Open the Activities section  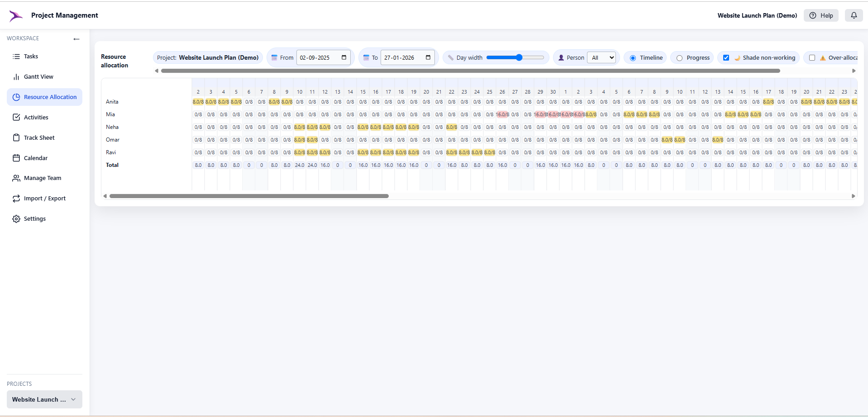coord(36,117)
